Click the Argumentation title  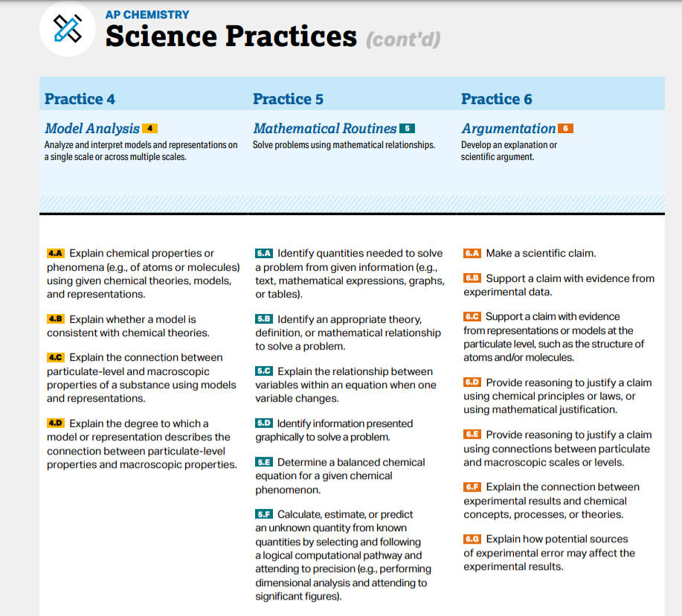pyautogui.click(x=508, y=129)
